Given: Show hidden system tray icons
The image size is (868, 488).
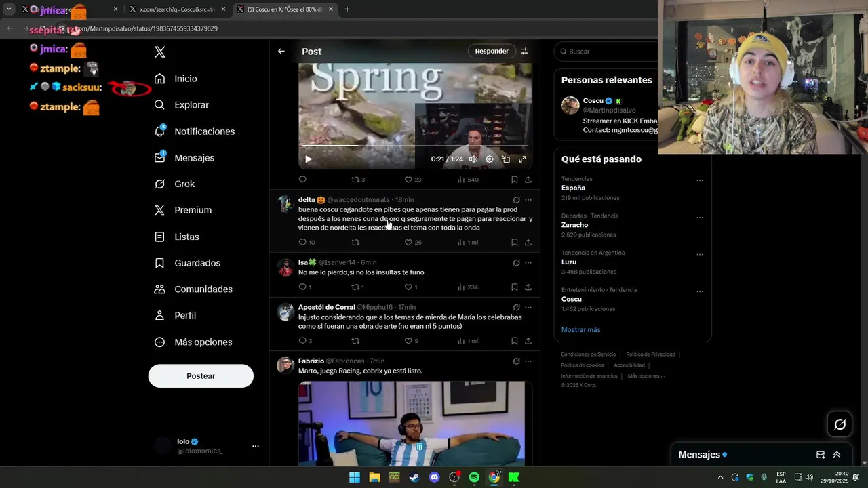Looking at the screenshot, I should (720, 477).
